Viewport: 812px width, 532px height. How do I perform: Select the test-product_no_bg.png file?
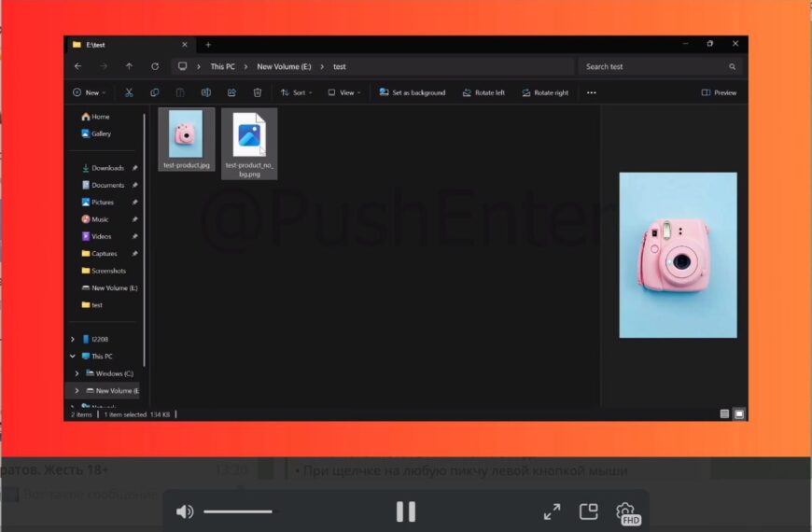tap(249, 143)
